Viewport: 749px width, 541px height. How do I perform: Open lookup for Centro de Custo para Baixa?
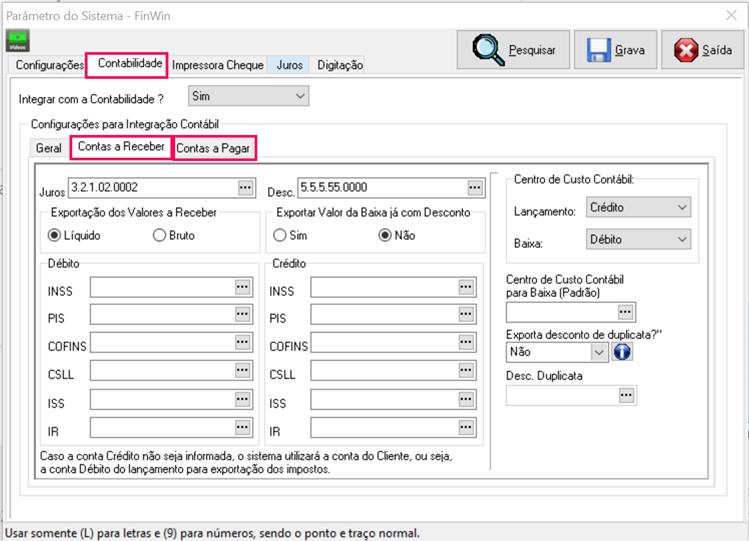(x=626, y=312)
